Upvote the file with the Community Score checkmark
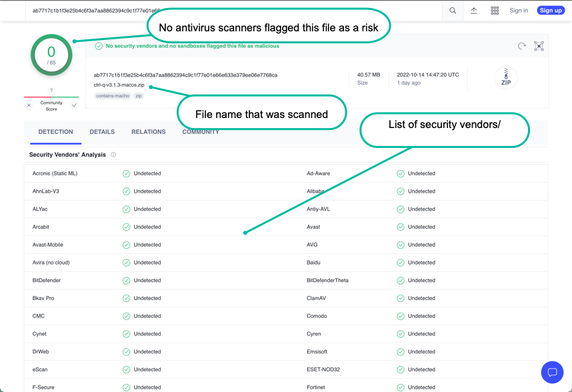Screen dimensions: 572x392 point(74,105)
